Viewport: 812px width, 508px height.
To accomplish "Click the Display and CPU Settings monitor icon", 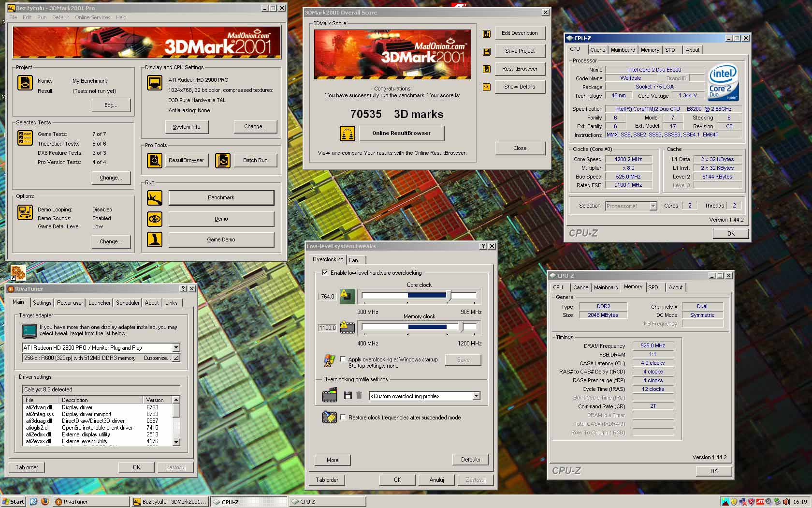I will [x=155, y=83].
